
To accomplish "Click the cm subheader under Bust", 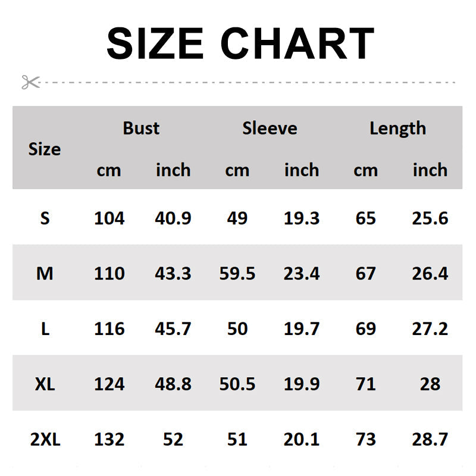I will tap(109, 170).
